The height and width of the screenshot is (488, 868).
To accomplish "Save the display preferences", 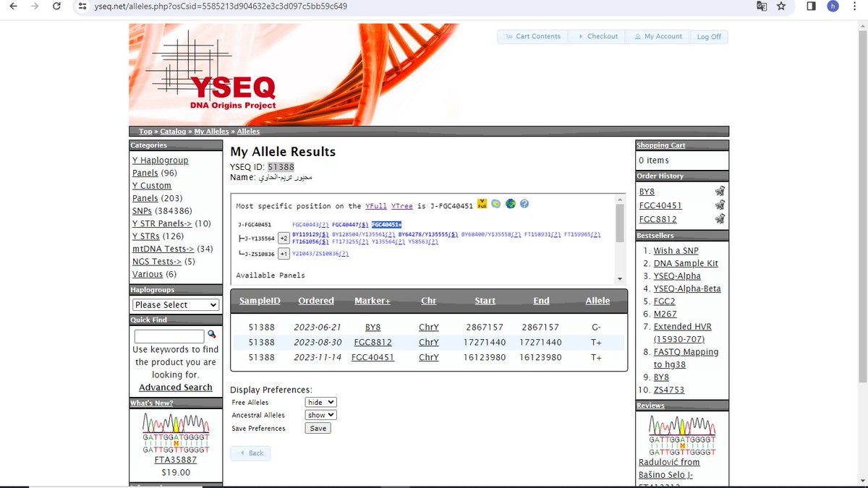I will 318,428.
